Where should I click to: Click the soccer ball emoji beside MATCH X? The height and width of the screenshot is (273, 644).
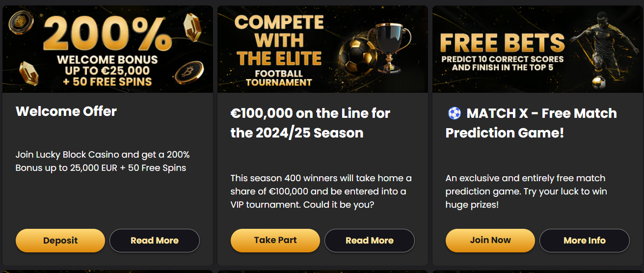click(455, 114)
